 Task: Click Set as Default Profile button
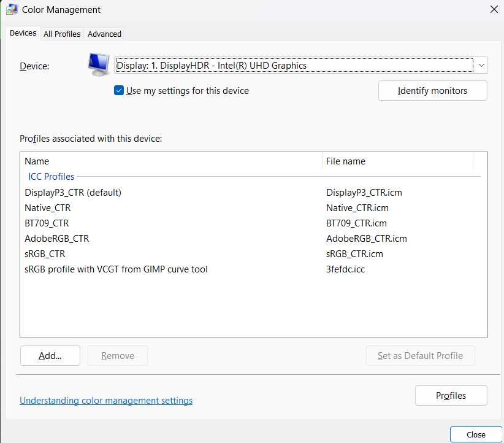(420, 355)
